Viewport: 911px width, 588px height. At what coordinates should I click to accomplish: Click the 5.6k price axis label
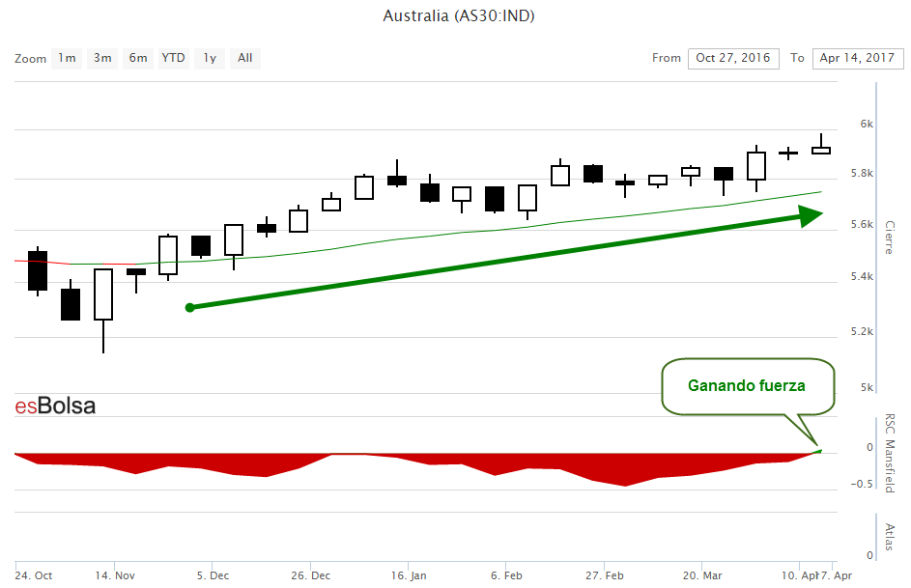coord(862,224)
